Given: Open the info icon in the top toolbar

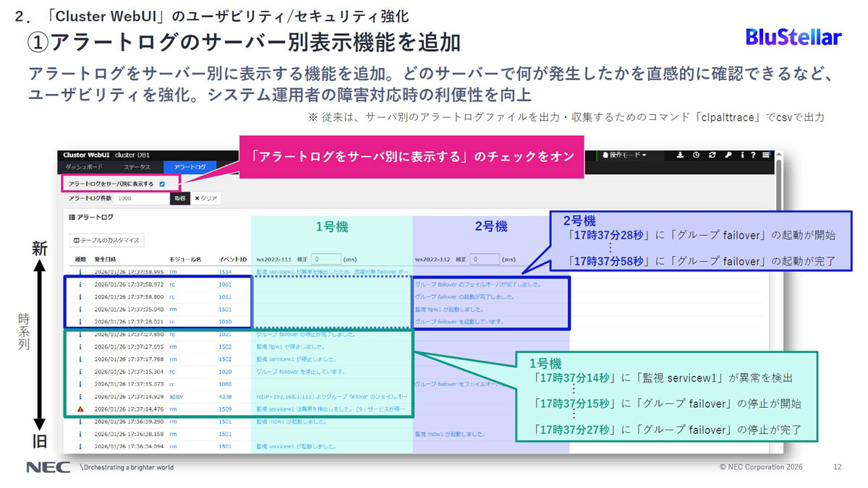Looking at the screenshot, I should coord(742,155).
